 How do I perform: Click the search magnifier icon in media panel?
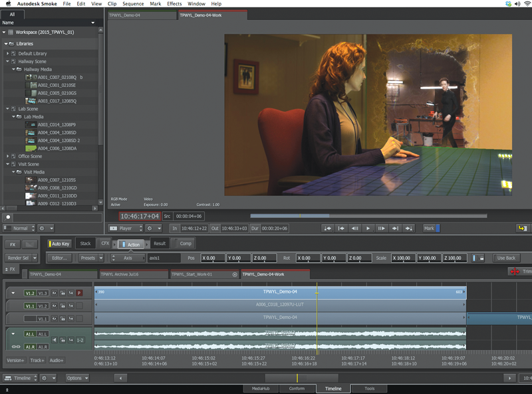point(8,217)
